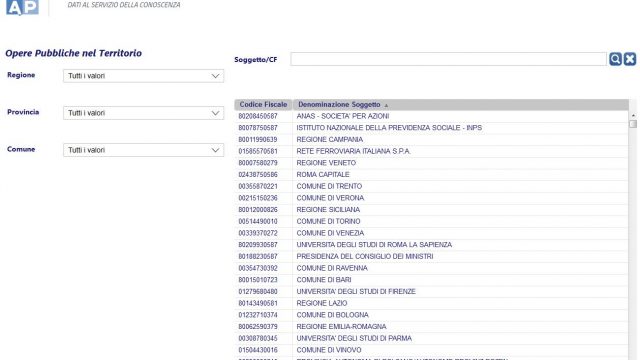Select row ISTITUTO NAZIONALE DELLA PREVIDENZA SOCIALE - INPS
640x360 pixels.
[x=431, y=128]
